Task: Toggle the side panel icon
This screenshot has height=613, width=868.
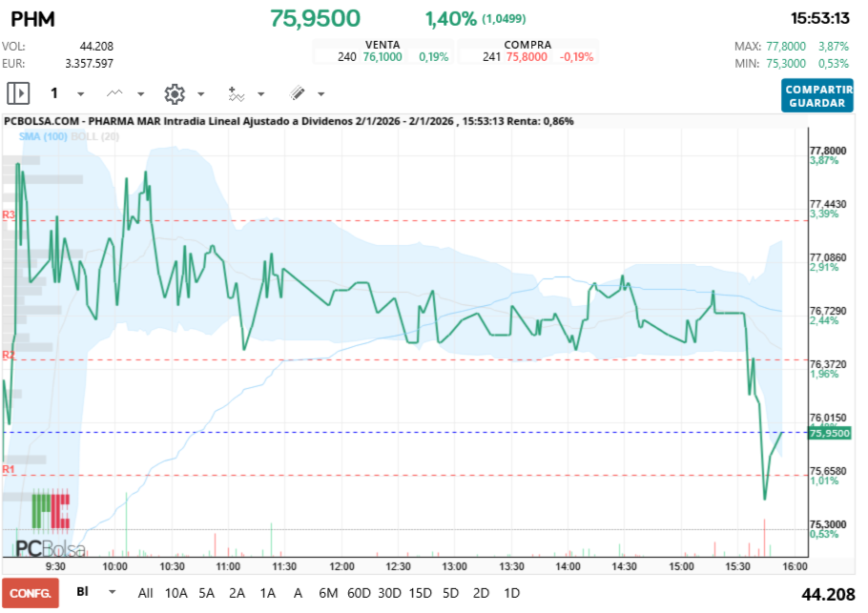Action: coord(18,93)
